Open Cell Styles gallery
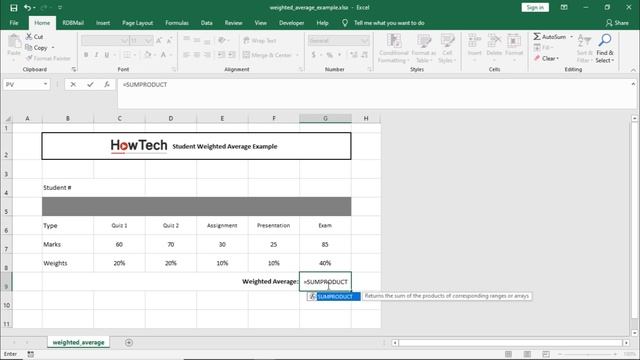Image resolution: width=640 pixels, height=360 pixels. coord(447,49)
